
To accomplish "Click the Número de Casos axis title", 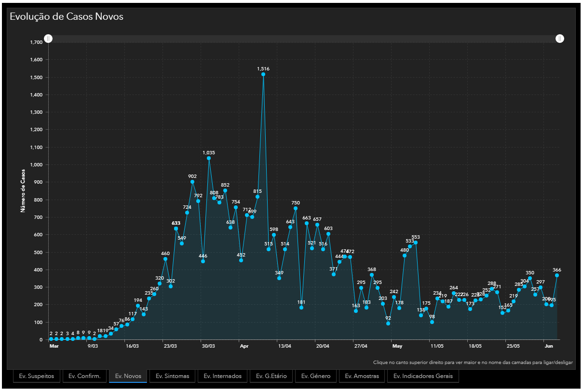I will (23, 190).
